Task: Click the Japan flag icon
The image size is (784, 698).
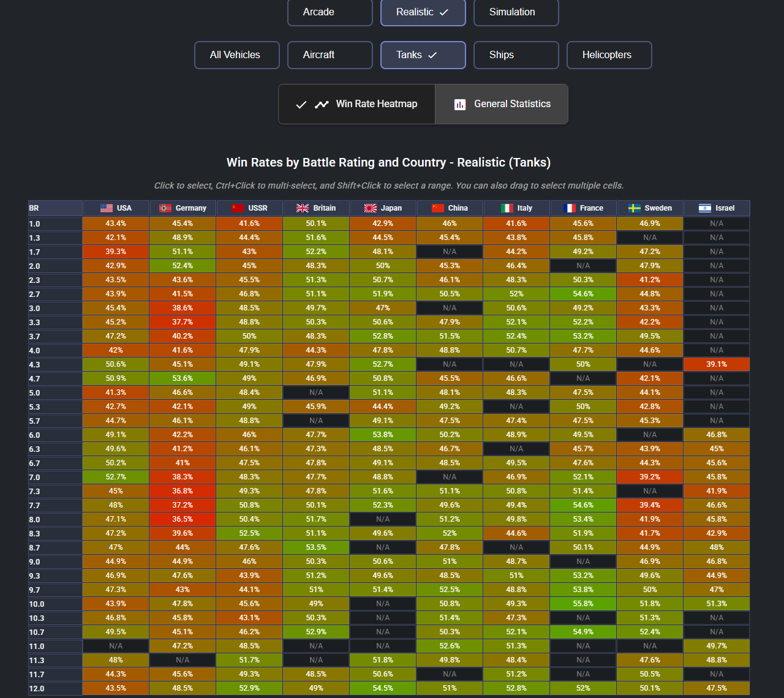Action: click(x=371, y=208)
